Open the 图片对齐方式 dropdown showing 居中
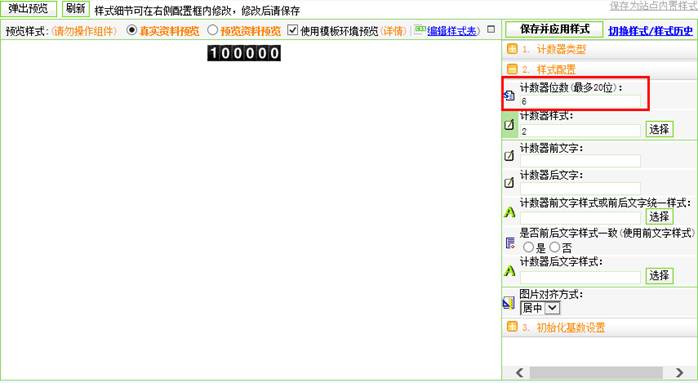The height and width of the screenshot is (383, 698). [540, 308]
